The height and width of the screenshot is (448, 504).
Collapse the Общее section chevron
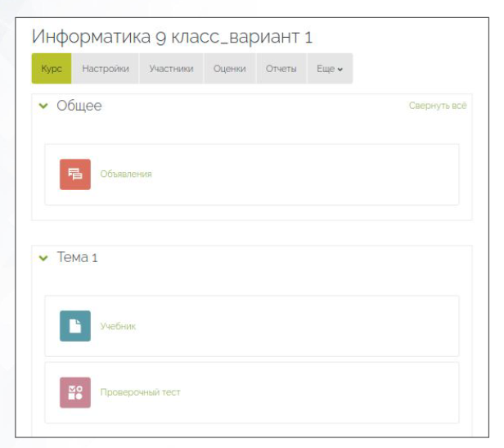point(43,106)
